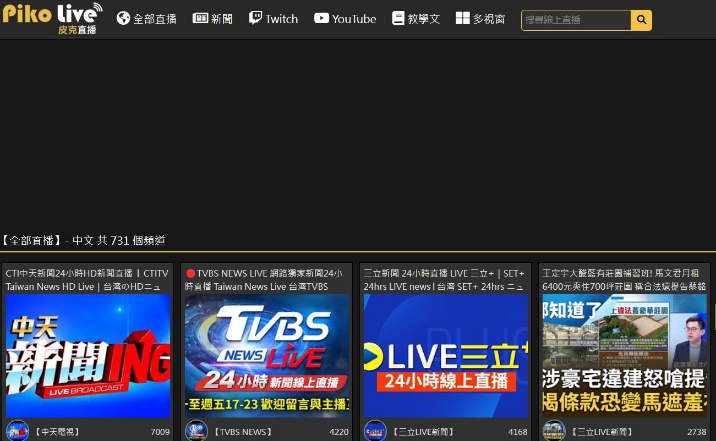The height and width of the screenshot is (441, 716).
Task: Open the 三立 LIVE 24小時 stream thumbnail
Action: coord(445,355)
